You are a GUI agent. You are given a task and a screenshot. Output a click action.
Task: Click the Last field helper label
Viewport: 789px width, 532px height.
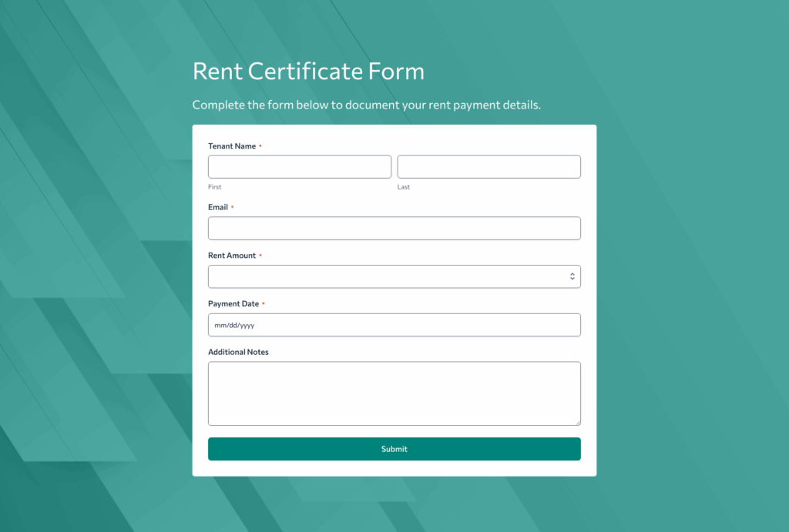(x=403, y=186)
